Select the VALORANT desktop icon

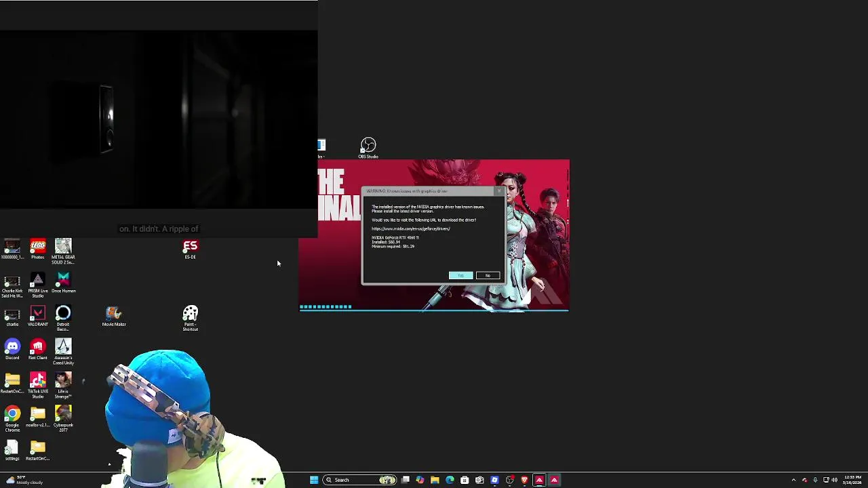pyautogui.click(x=37, y=317)
